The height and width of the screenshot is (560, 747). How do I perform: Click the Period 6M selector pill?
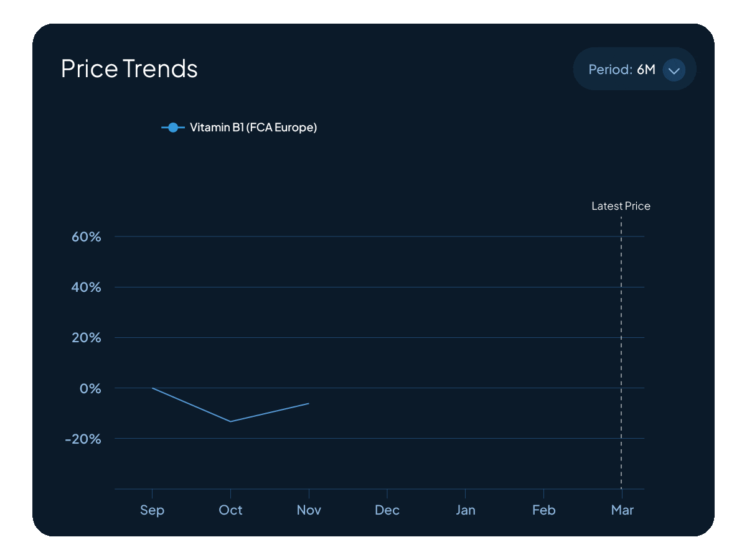click(x=622, y=69)
